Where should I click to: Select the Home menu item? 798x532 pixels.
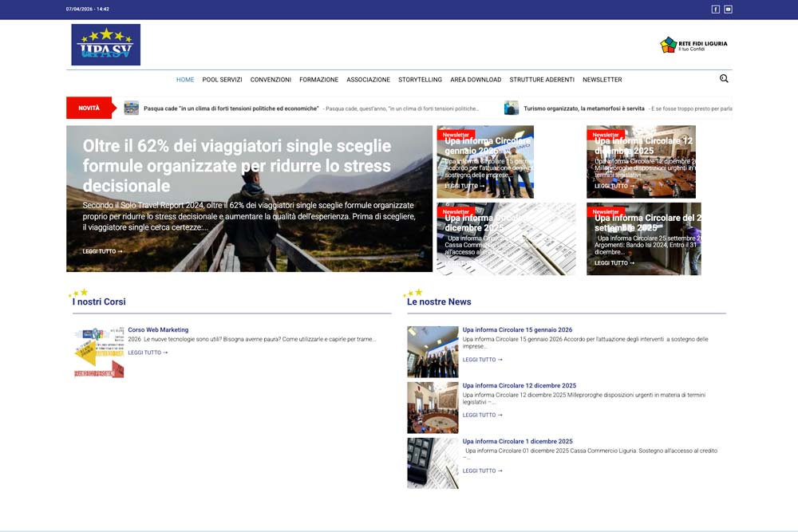pos(185,80)
